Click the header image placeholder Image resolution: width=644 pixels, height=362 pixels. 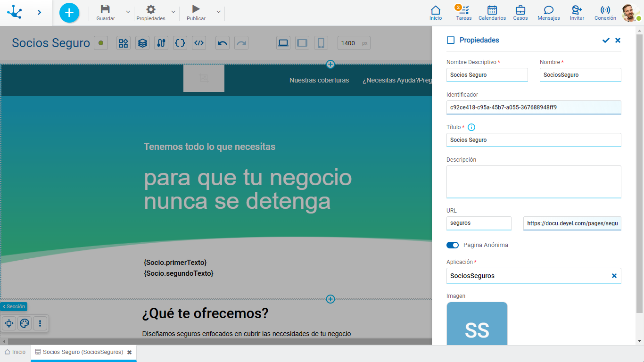pyautogui.click(x=204, y=78)
